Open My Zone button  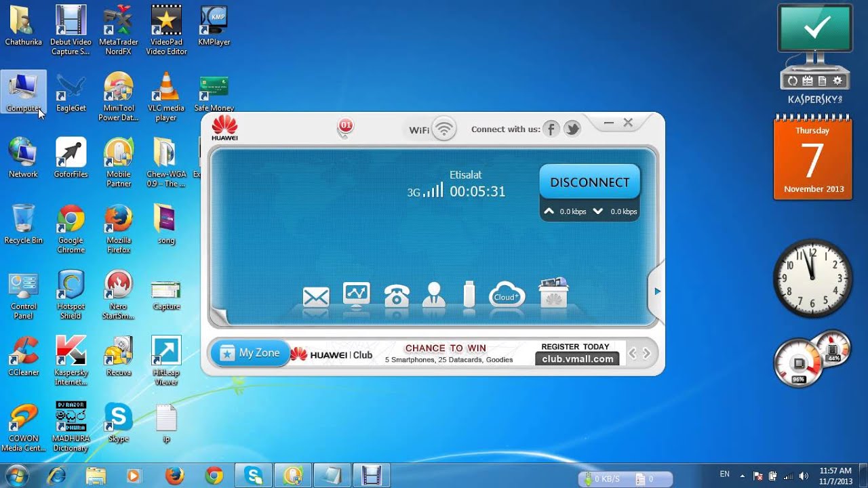(x=250, y=353)
